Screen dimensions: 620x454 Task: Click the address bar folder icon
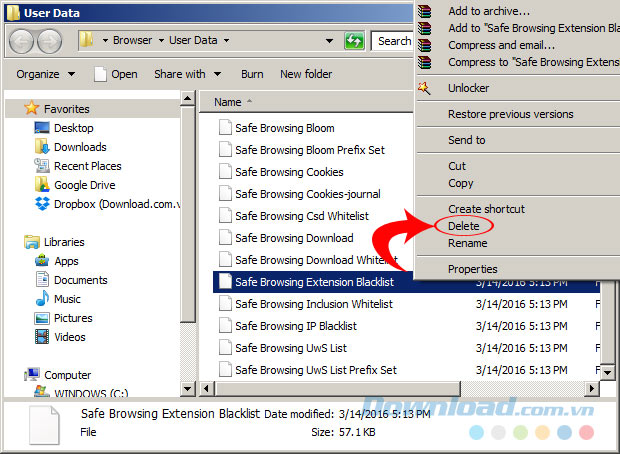86,40
